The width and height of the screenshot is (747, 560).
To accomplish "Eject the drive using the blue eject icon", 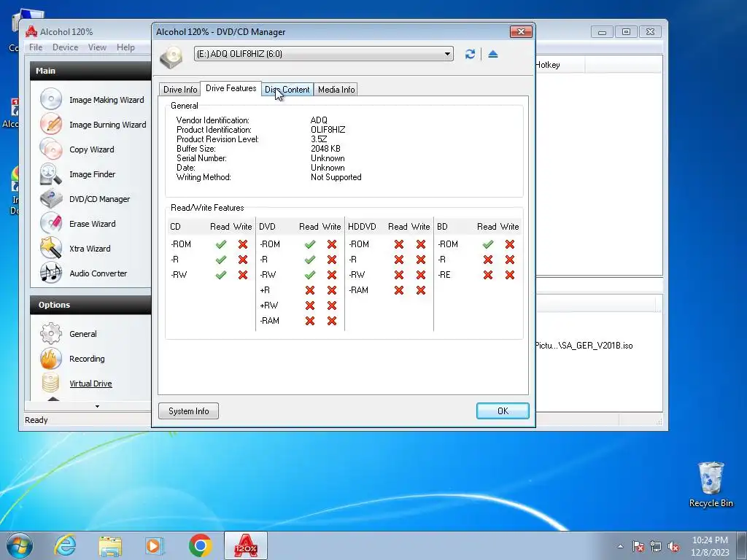I will click(493, 54).
